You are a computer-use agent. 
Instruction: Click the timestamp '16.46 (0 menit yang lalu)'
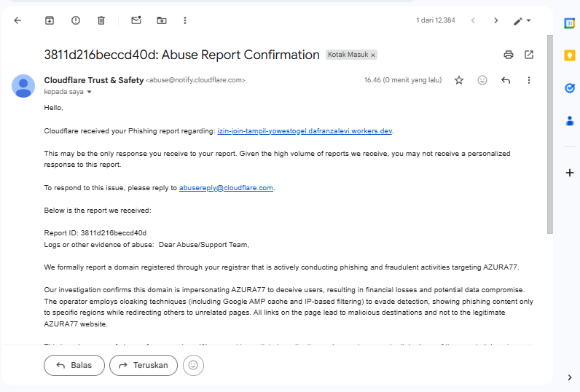tap(403, 80)
